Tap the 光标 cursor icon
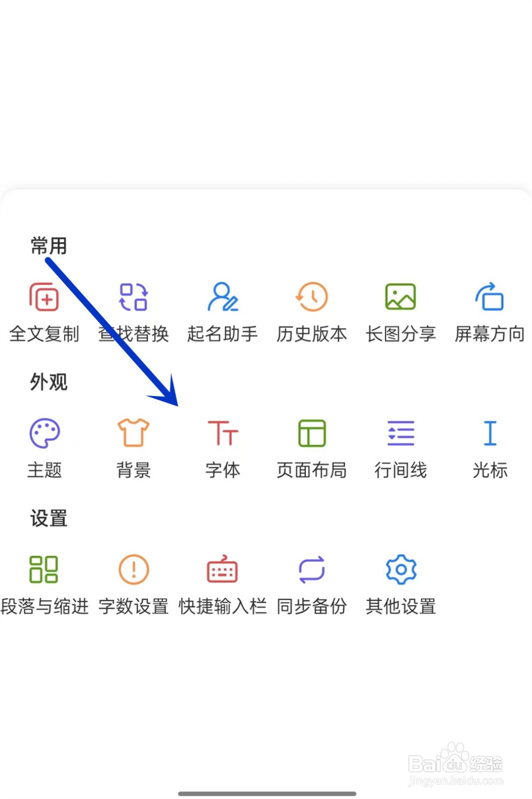The image size is (532, 799). [x=490, y=433]
